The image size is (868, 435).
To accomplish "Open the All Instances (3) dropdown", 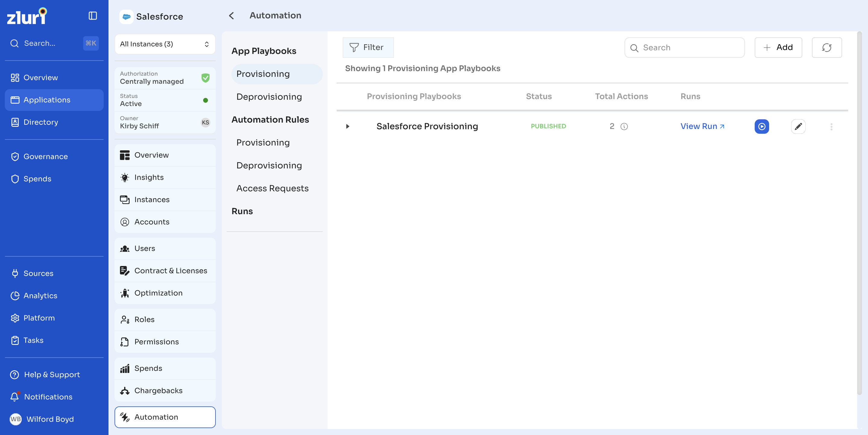I will pyautogui.click(x=165, y=44).
